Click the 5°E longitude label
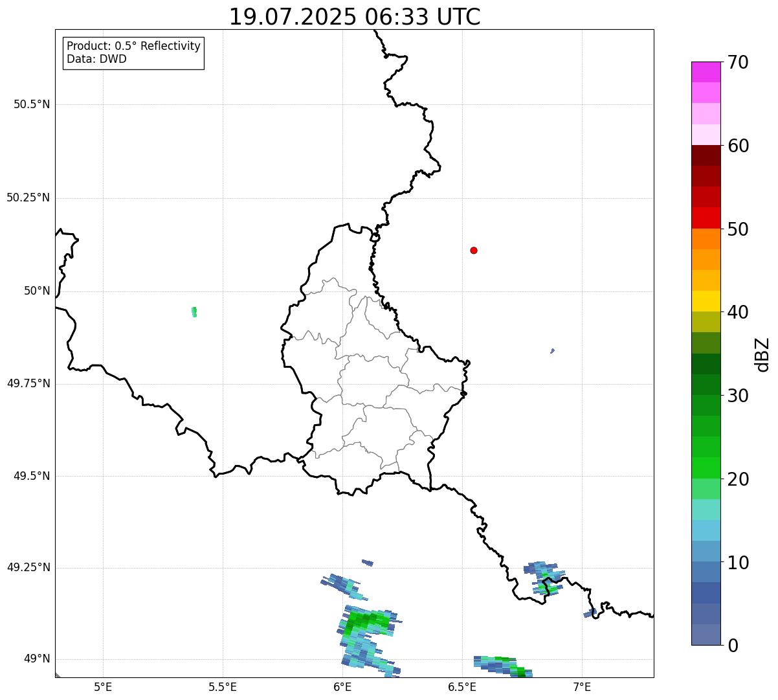The width and height of the screenshot is (778, 700). [x=103, y=686]
